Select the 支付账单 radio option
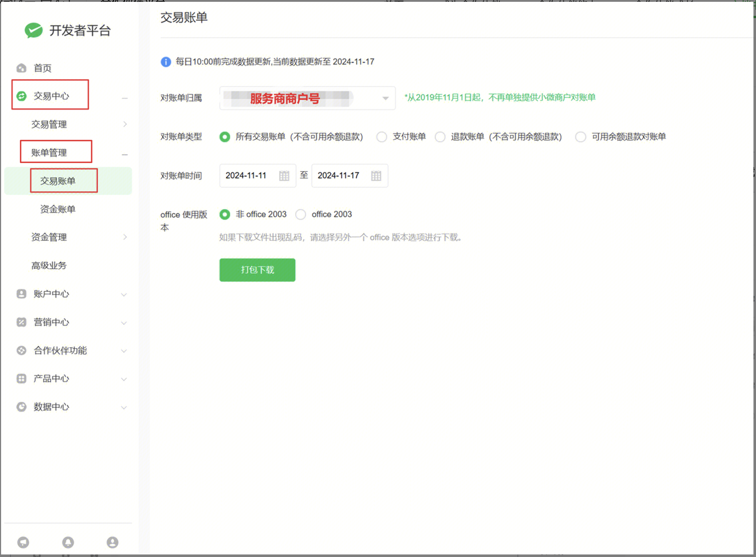Image resolution: width=756 pixels, height=557 pixels. pos(382,137)
